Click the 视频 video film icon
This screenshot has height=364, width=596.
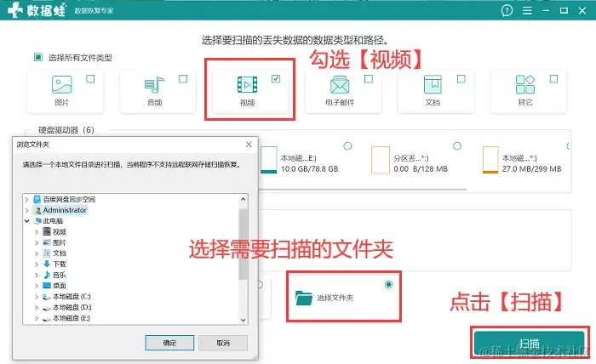[x=247, y=85]
